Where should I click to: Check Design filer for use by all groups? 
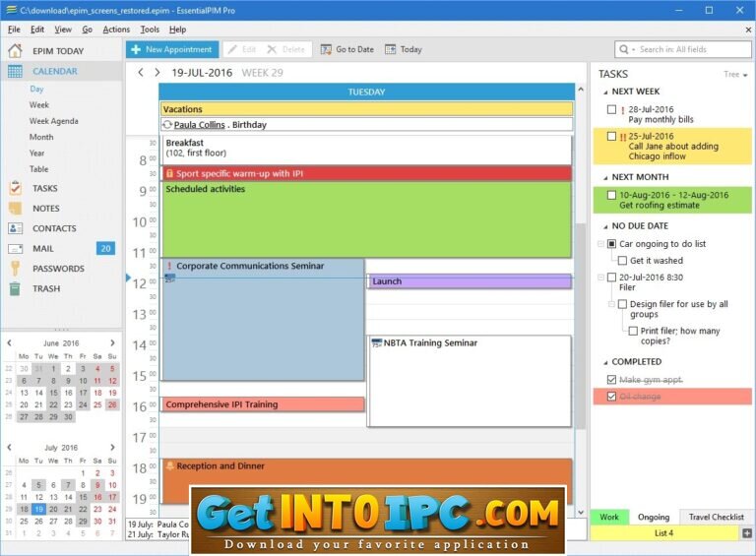coord(622,304)
